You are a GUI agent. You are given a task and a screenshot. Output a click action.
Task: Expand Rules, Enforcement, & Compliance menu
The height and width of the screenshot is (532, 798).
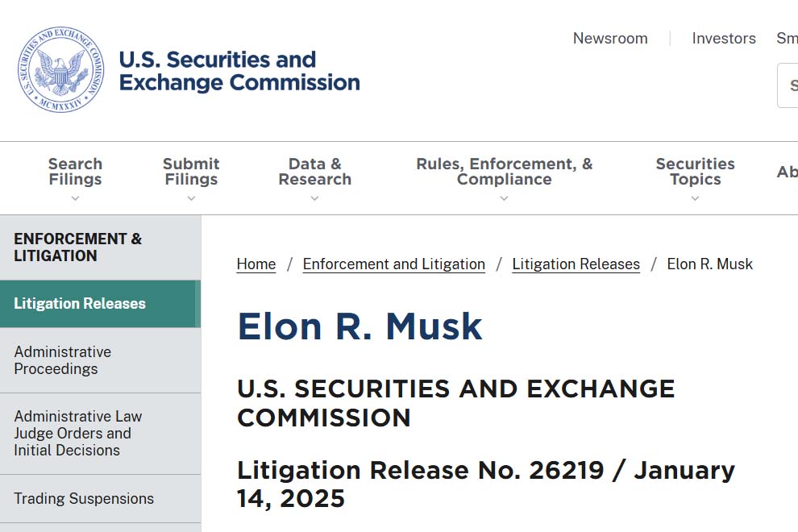click(x=504, y=172)
